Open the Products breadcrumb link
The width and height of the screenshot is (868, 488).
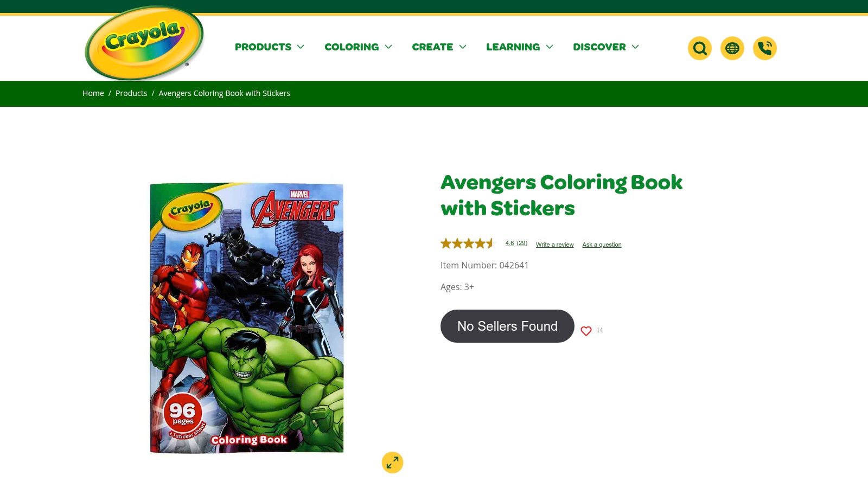131,93
